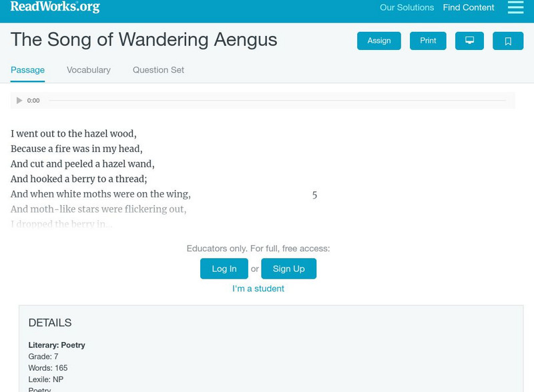This screenshot has height=392, width=534.
Task: Click the 0:00 audio timestamp
Action: pos(31,100)
